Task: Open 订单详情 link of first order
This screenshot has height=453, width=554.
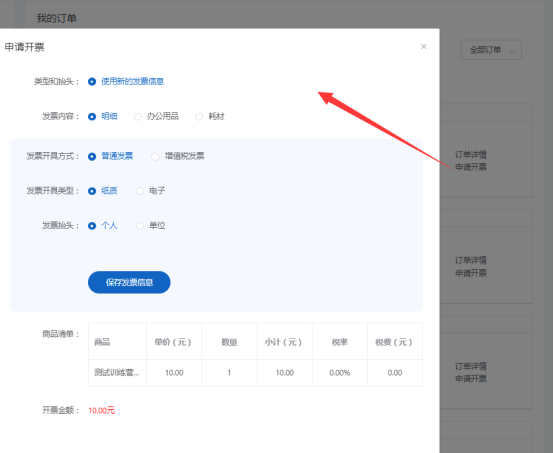Action: (471, 154)
